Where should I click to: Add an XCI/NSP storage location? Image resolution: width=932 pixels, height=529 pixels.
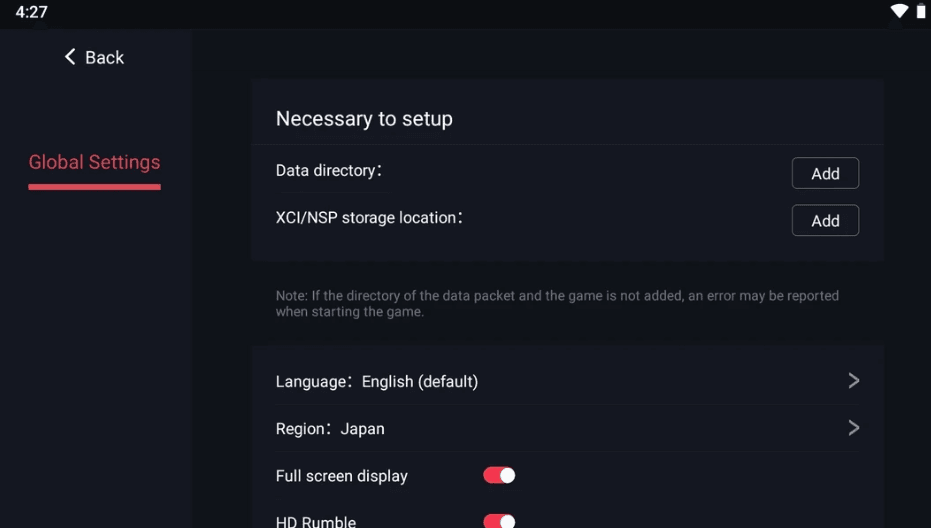[x=825, y=220]
